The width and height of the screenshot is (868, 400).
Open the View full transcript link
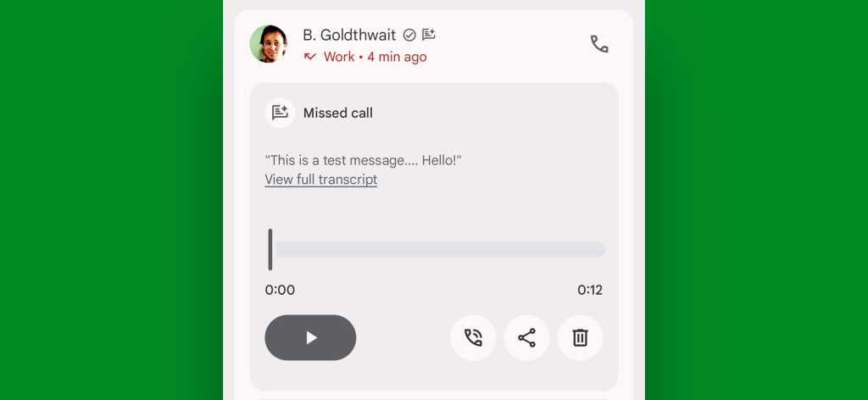coord(321,180)
